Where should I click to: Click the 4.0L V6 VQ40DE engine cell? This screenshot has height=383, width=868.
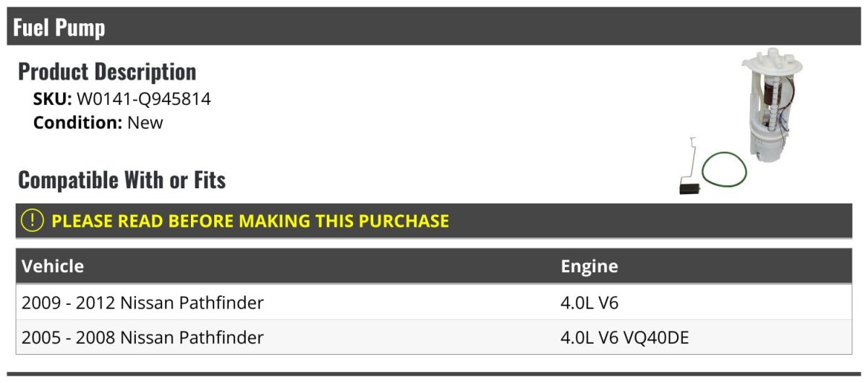[624, 337]
